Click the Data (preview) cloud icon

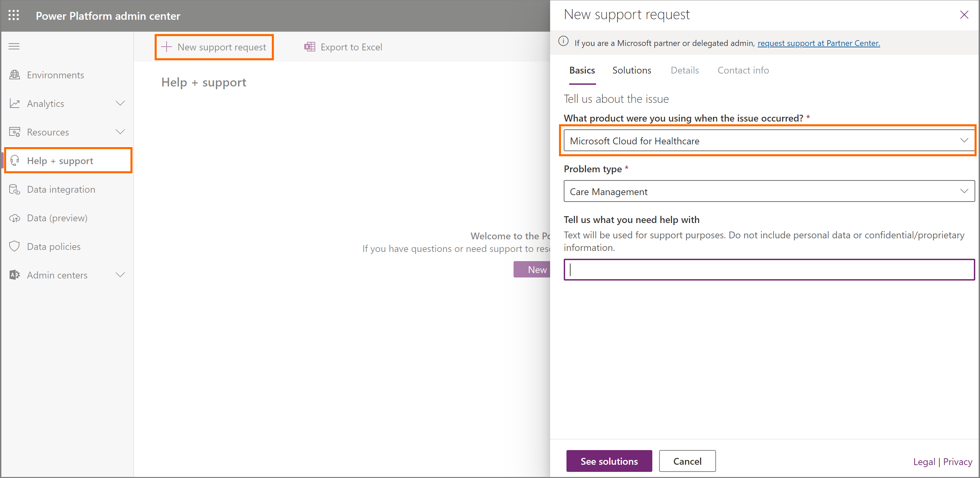pyautogui.click(x=14, y=218)
